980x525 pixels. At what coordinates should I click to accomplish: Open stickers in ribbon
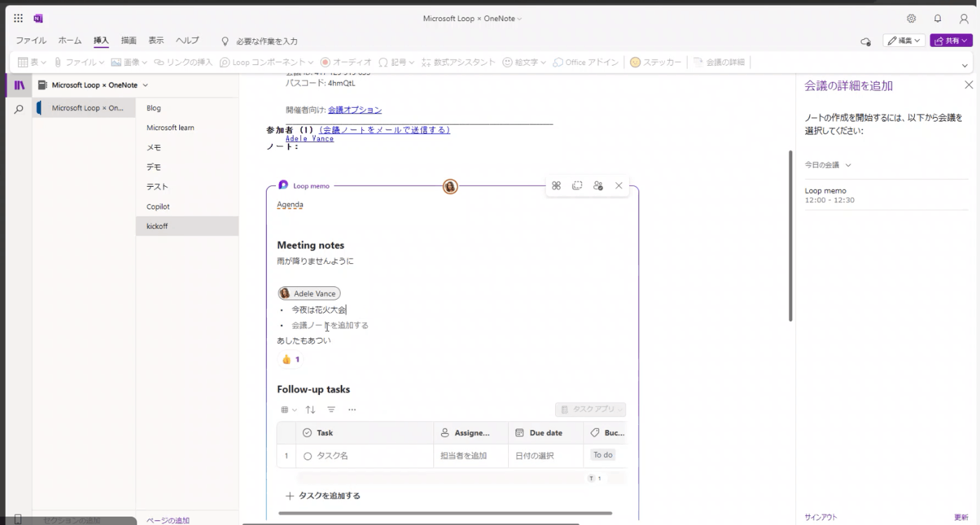point(655,62)
